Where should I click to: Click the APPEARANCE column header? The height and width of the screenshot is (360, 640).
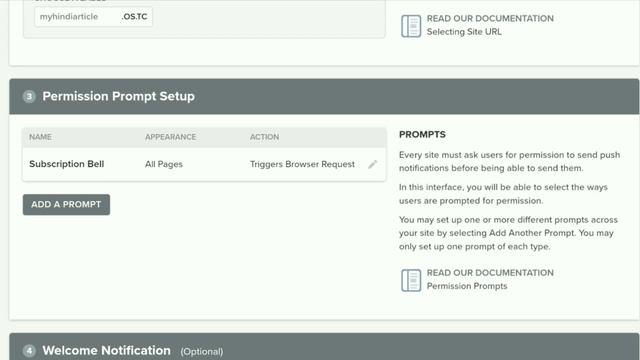[171, 137]
